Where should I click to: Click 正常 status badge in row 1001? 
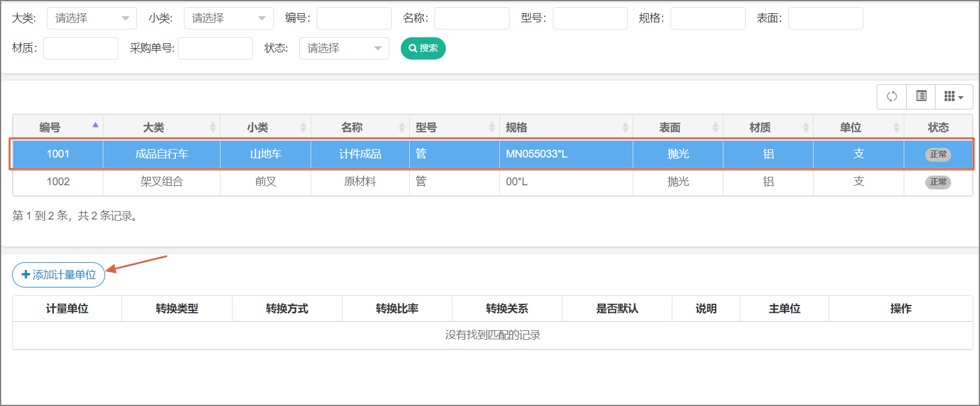tap(937, 154)
